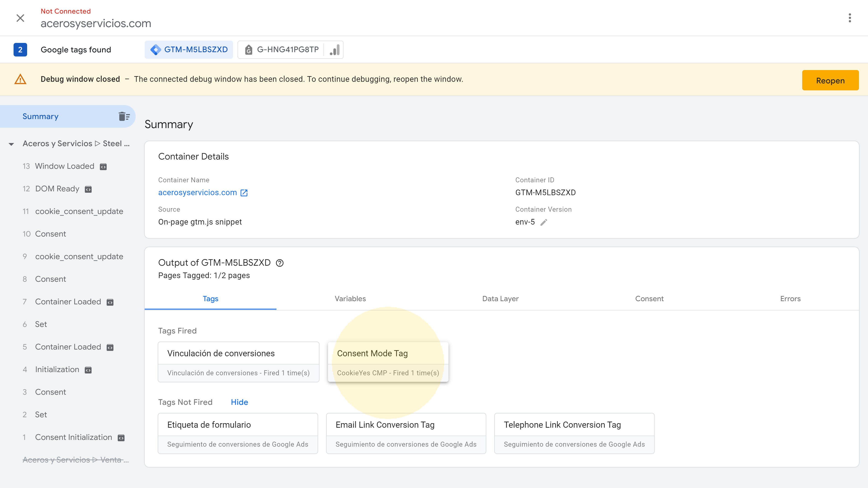This screenshot has height=488, width=868.
Task: Click the code icon next to Initialization
Action: pyautogui.click(x=88, y=370)
